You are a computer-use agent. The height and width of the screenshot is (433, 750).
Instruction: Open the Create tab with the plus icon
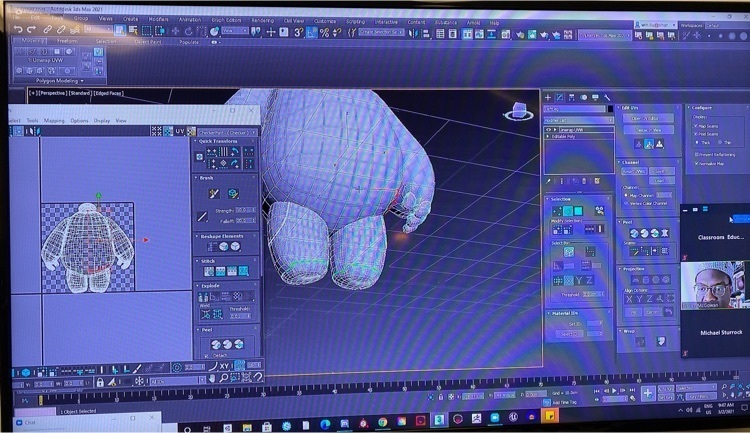(x=548, y=97)
